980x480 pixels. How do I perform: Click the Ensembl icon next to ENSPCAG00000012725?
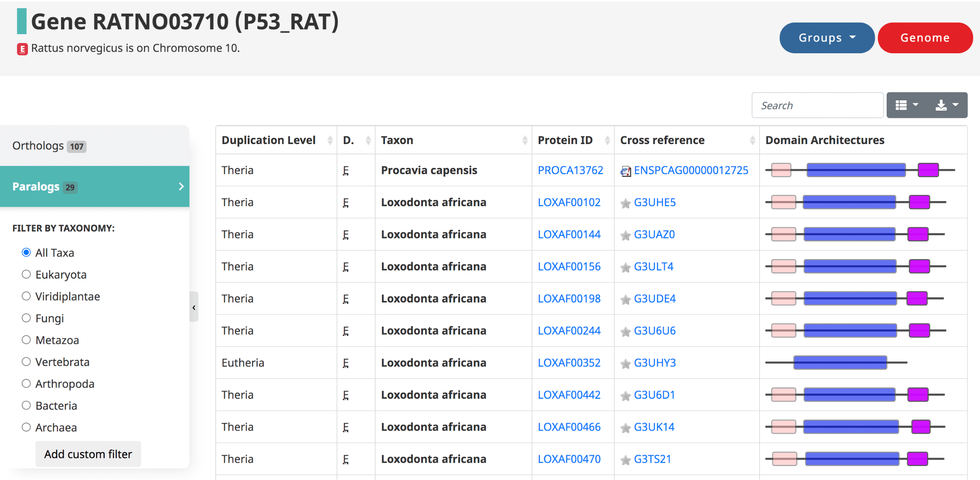625,171
